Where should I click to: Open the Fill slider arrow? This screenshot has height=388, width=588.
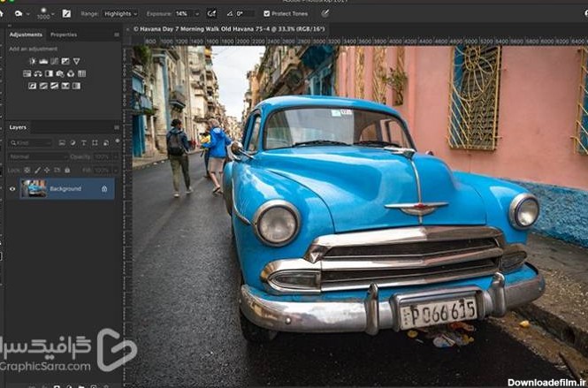click(116, 171)
